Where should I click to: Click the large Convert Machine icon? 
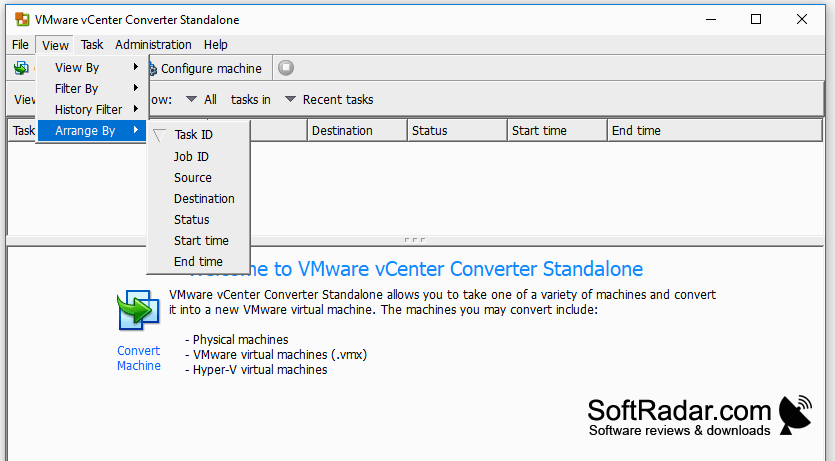[x=138, y=310]
